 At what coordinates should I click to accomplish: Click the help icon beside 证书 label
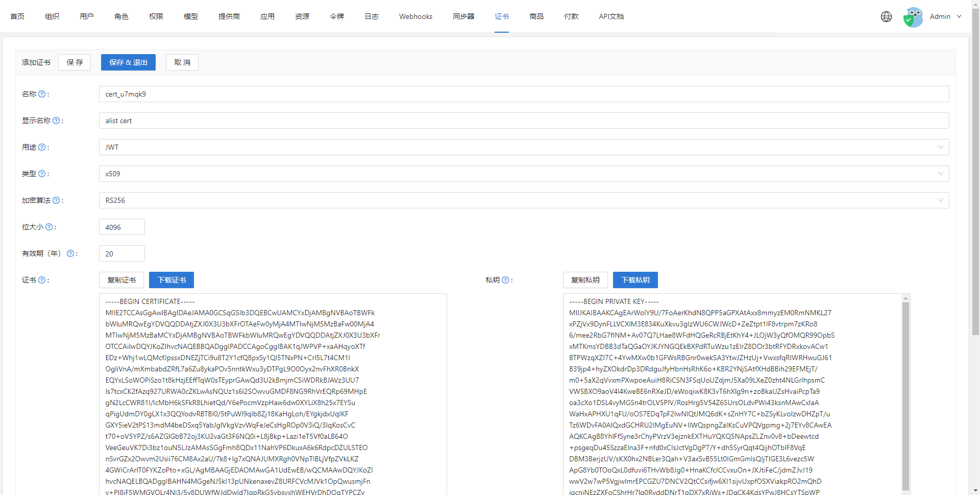click(42, 280)
